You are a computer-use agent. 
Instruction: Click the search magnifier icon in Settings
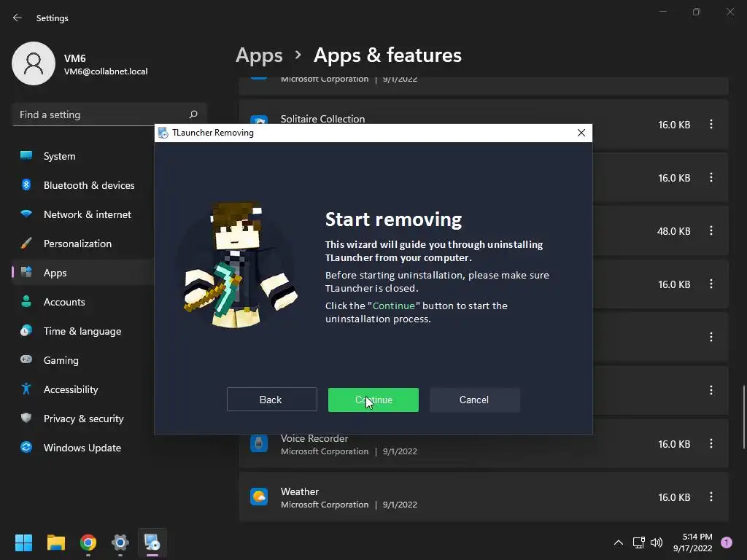pyautogui.click(x=193, y=114)
